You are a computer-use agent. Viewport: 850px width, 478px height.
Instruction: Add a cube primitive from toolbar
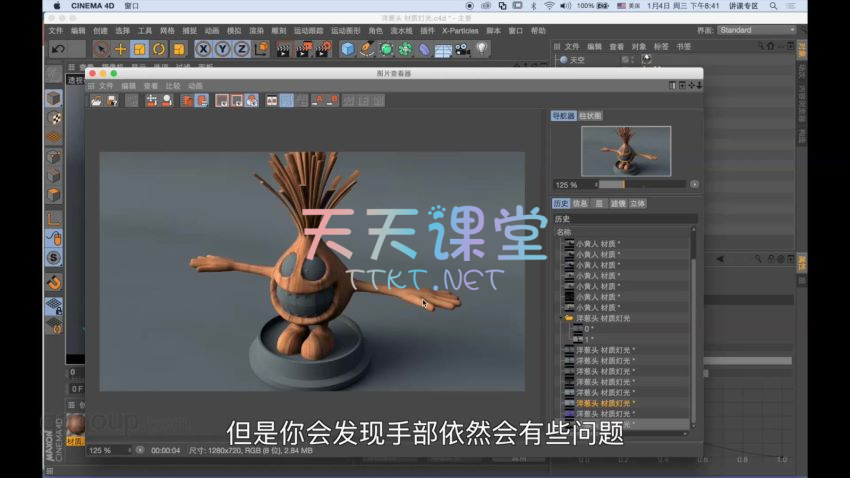(347, 49)
